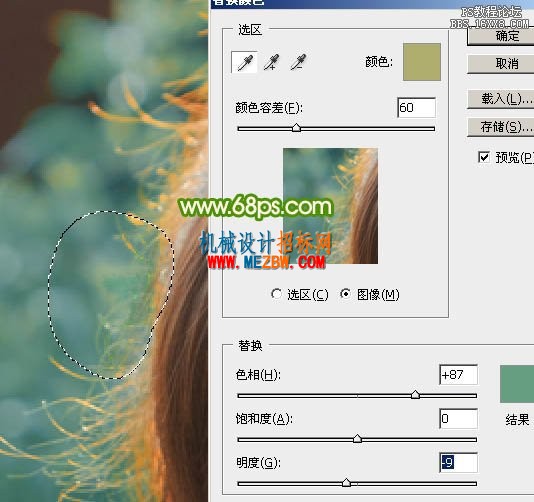Click the 明度(G) lightness value field
This screenshot has height=502, width=534.
coord(458,462)
